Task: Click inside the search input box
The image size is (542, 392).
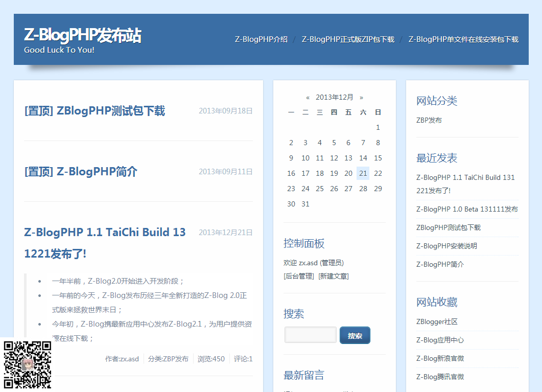Action: point(310,335)
